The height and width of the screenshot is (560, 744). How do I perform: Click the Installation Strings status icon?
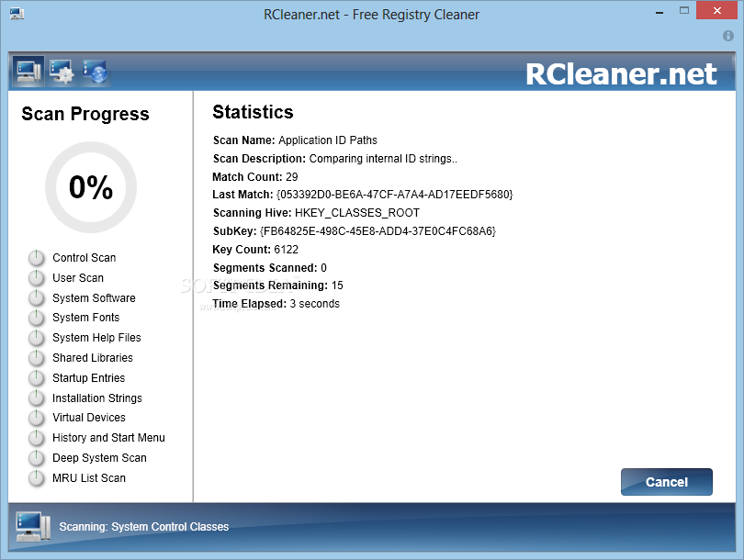coord(37,398)
